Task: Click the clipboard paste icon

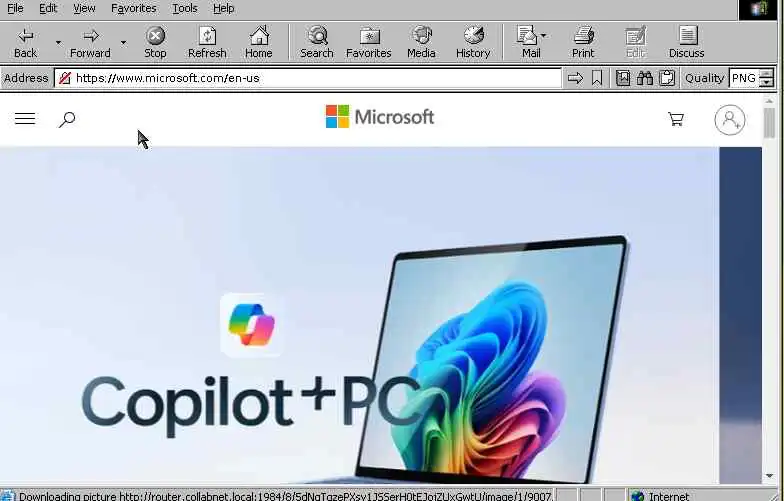Action: (667, 78)
